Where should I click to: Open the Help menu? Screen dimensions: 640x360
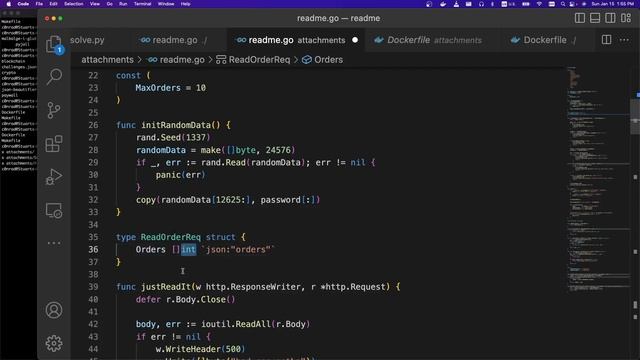(x=185, y=4)
